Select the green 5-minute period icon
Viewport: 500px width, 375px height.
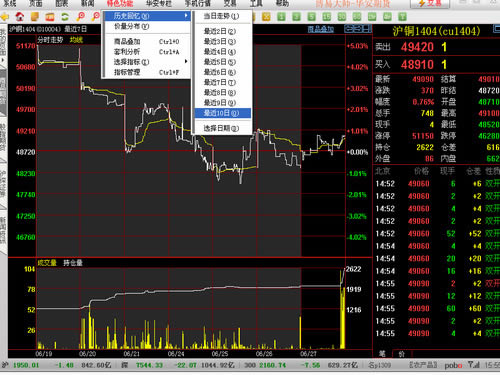312,16
